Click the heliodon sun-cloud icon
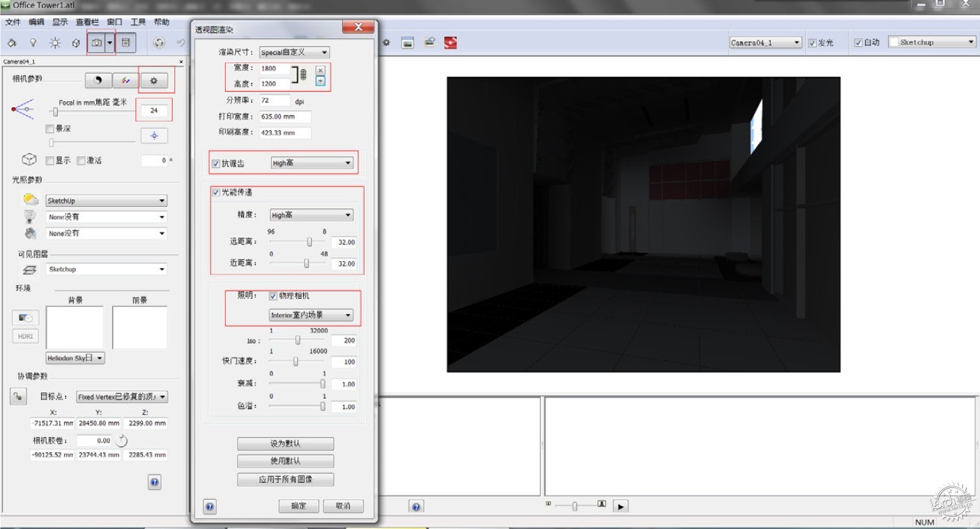980x529 pixels. 31,200
